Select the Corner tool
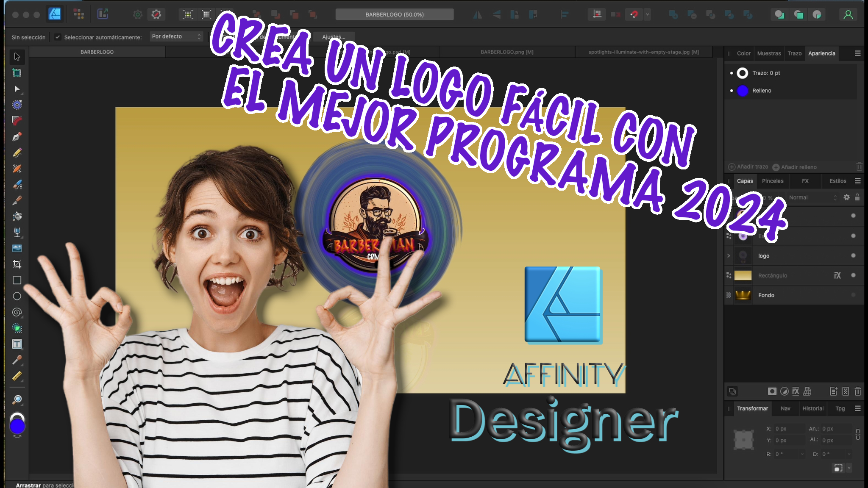The image size is (868, 488). (x=17, y=121)
